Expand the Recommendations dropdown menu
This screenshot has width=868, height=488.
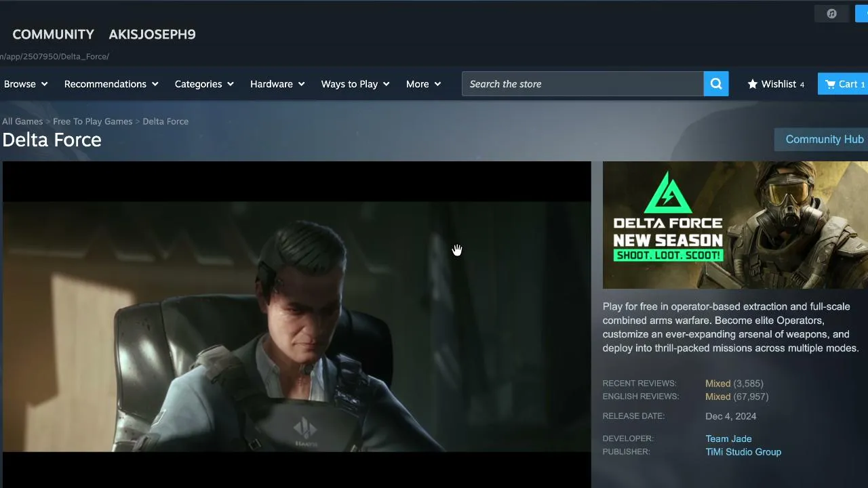coord(111,84)
